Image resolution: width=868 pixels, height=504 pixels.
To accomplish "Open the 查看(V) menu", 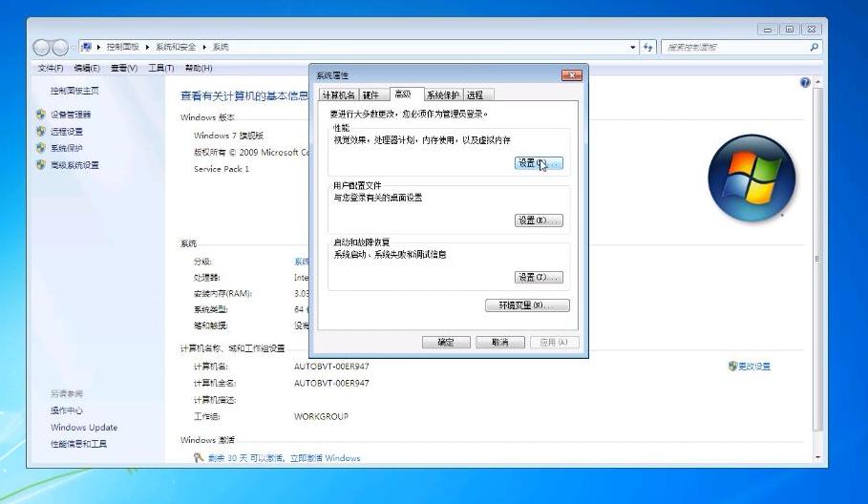I will pyautogui.click(x=124, y=68).
